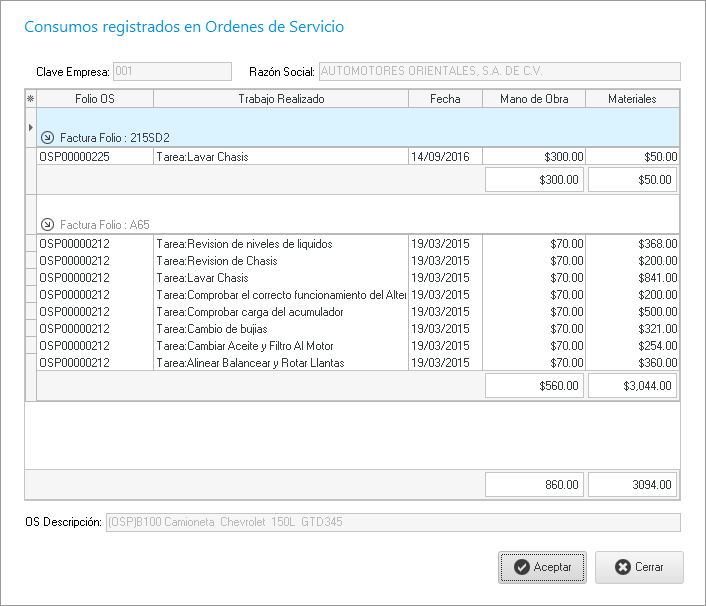
Task: Click the 860.00 grand total box
Action: tap(534, 485)
